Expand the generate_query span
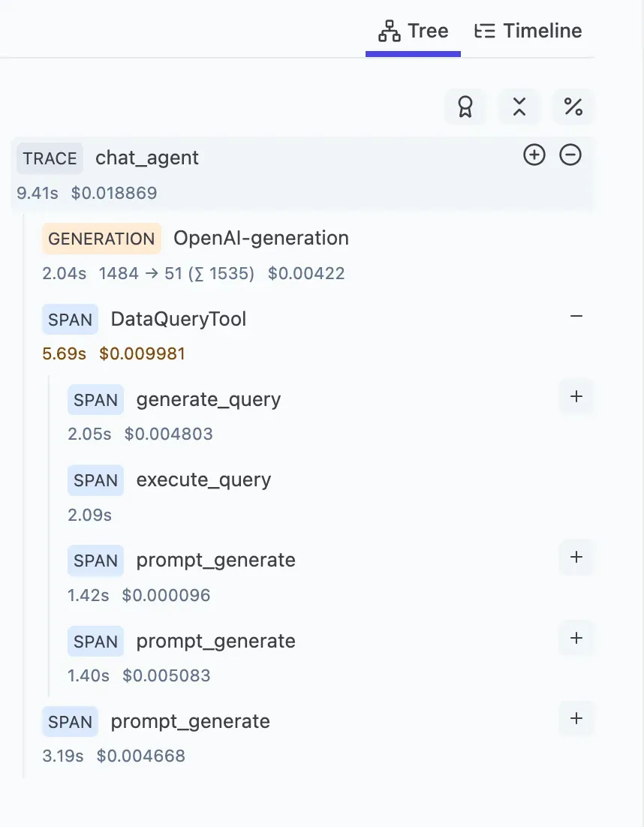 pos(576,397)
